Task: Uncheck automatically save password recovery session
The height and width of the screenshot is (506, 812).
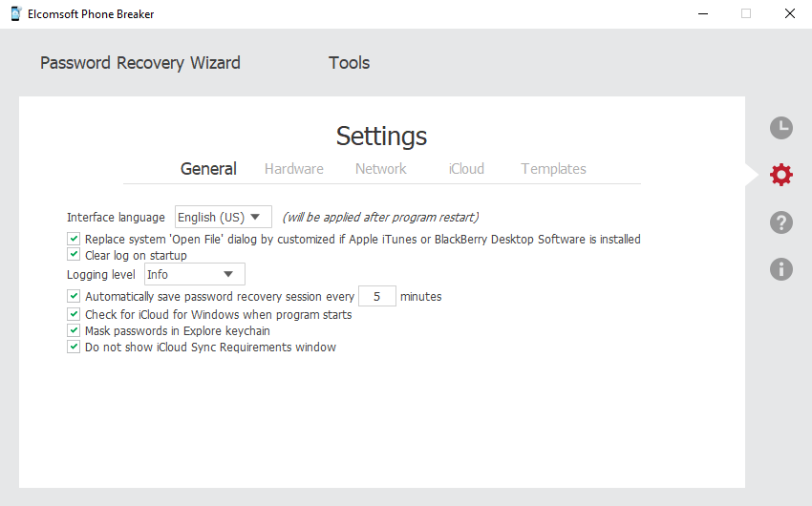Action: (74, 296)
